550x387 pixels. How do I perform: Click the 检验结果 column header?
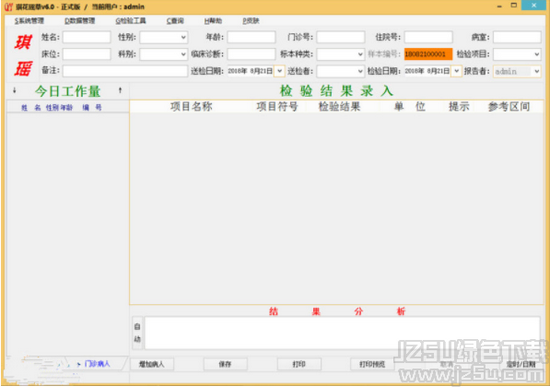[x=339, y=106]
